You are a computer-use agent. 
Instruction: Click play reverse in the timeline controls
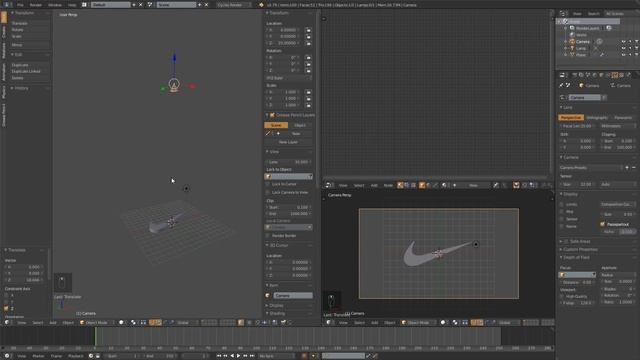pyautogui.click(x=232, y=356)
